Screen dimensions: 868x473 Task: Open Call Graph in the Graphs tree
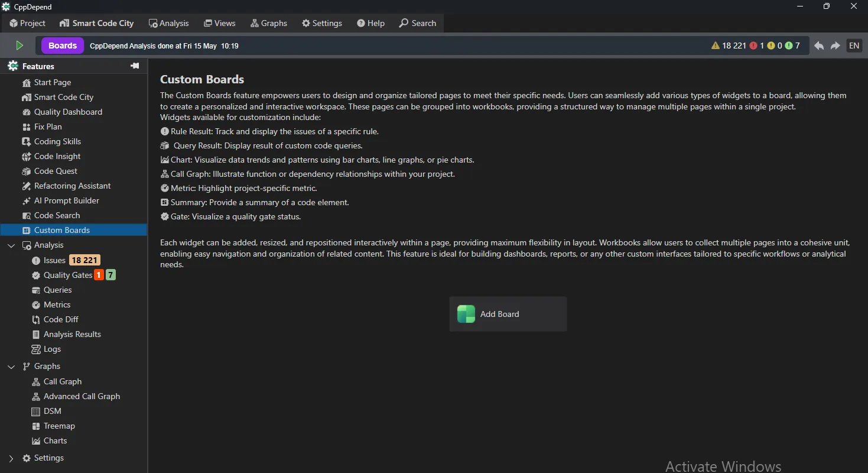pos(63,381)
